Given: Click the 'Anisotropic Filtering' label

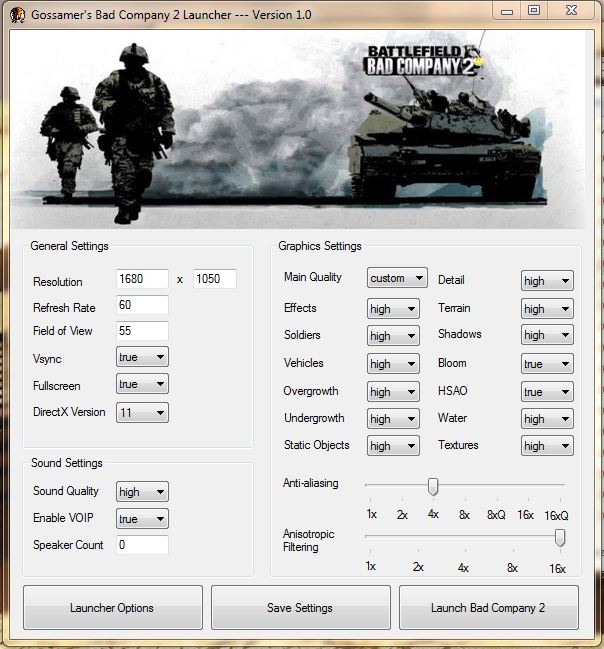Looking at the screenshot, I should [x=308, y=541].
